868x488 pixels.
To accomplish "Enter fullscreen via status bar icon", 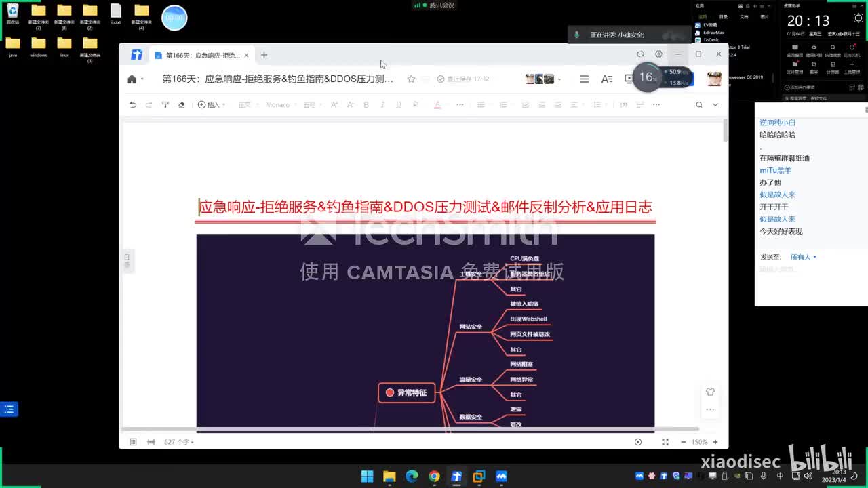I will (x=665, y=442).
